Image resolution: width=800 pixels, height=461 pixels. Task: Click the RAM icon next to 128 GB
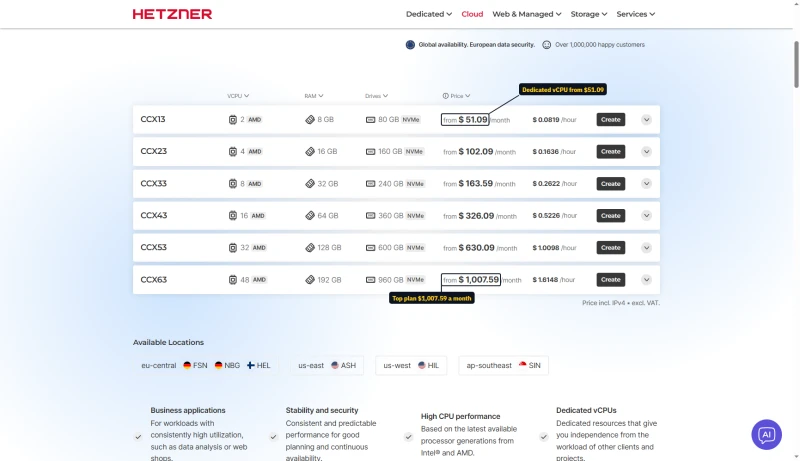coord(310,248)
